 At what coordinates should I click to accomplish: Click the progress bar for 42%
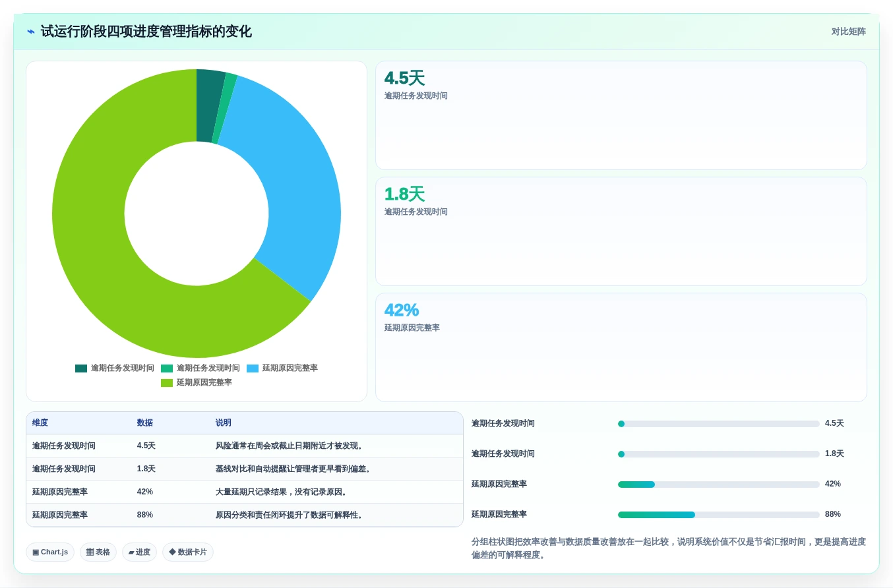click(719, 485)
